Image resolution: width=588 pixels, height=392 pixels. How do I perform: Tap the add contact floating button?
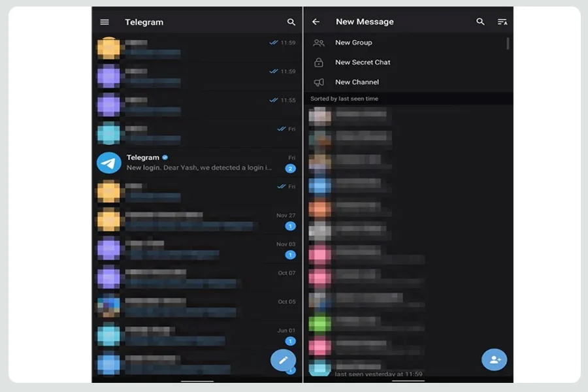(x=495, y=360)
